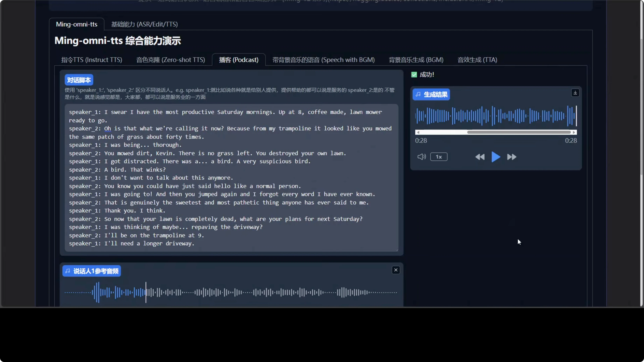This screenshot has width=644, height=362.
Task: Click the audio playback progress bar
Action: pos(496,132)
